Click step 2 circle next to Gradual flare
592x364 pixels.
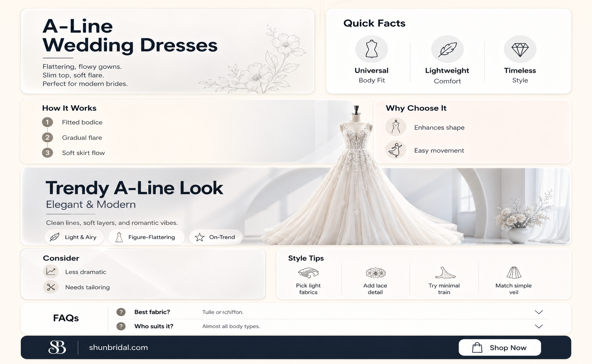(47, 138)
